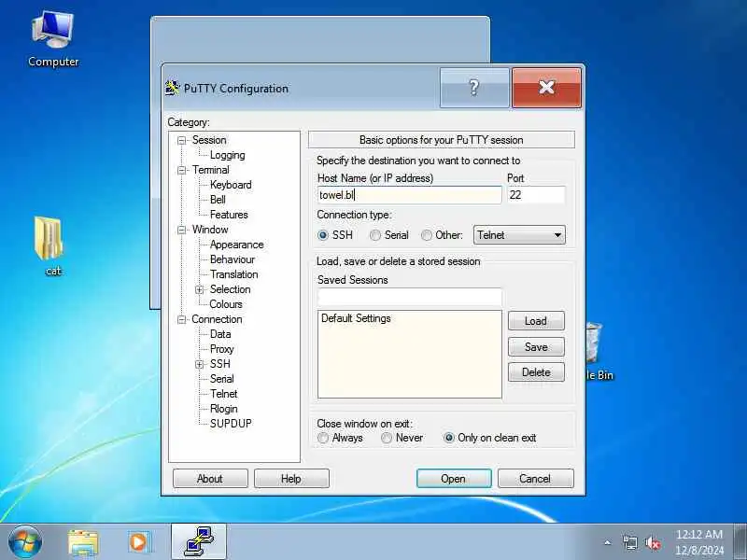Select Window category in tree

pos(210,230)
